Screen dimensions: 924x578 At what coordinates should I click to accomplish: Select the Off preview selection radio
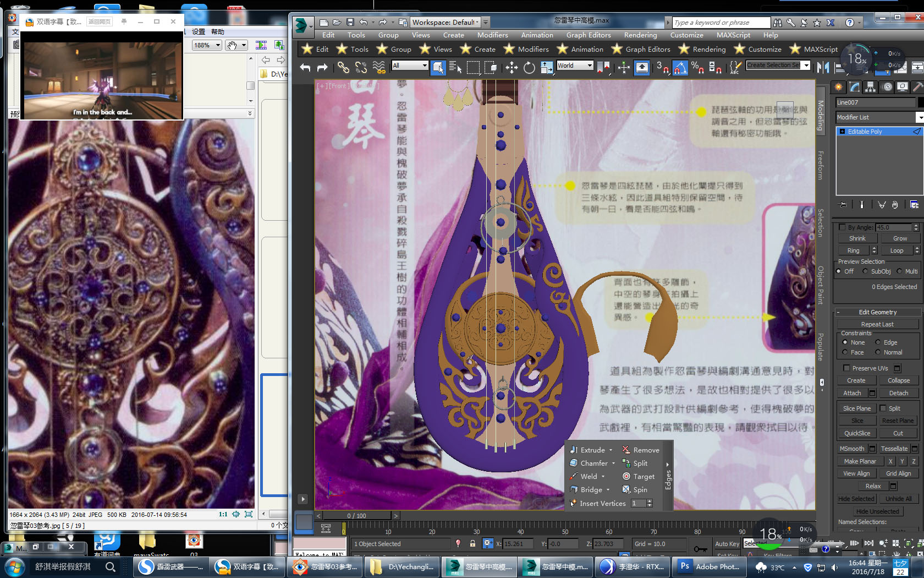click(839, 271)
